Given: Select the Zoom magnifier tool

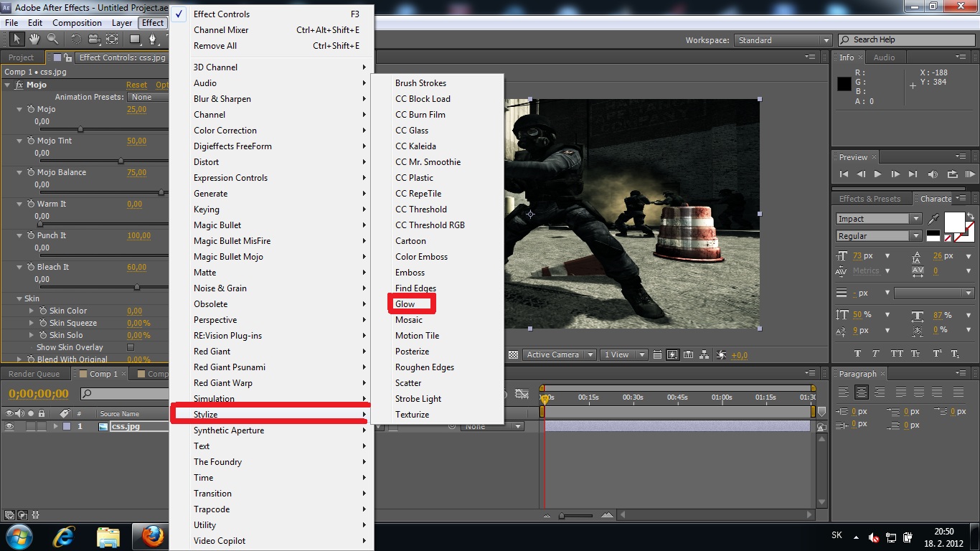Looking at the screenshot, I should [52, 39].
